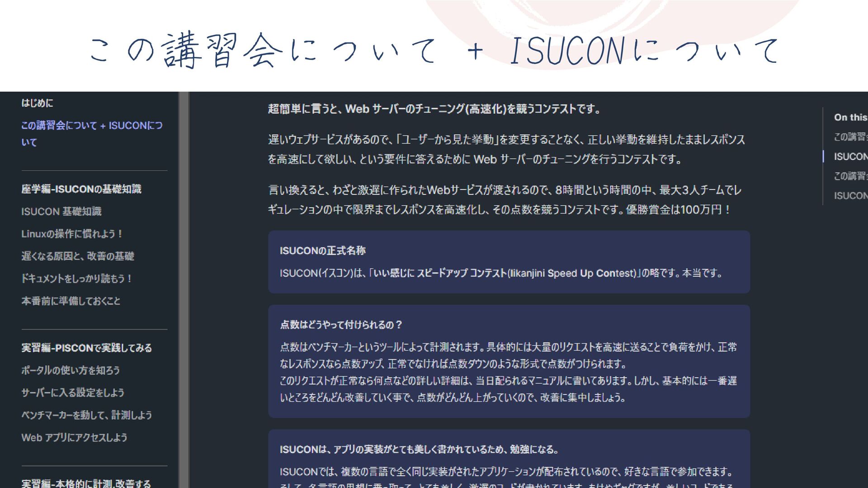This screenshot has height=488, width=868.
Task: Open ドキュメントをしっかり読もう！ page
Action: (x=76, y=279)
